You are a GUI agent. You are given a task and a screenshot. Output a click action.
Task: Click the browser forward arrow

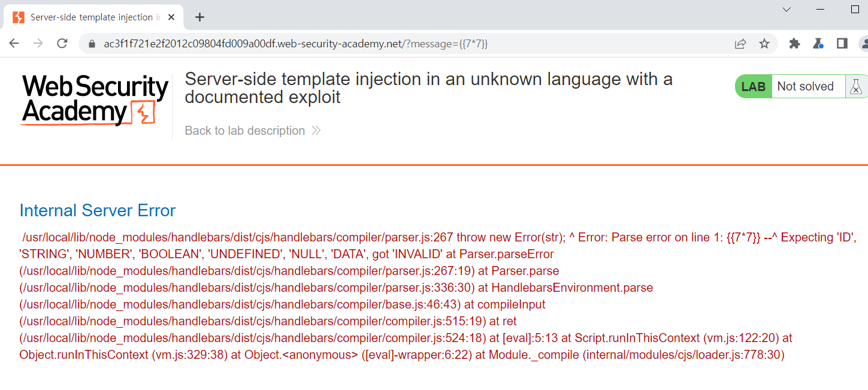pos(38,43)
